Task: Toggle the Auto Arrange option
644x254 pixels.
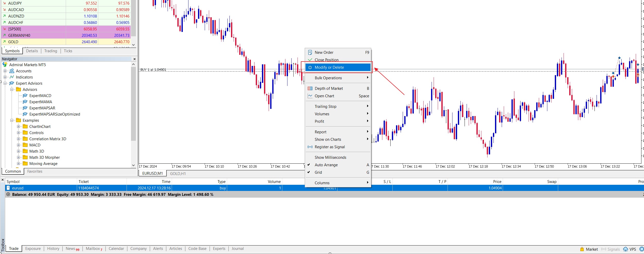Action: coord(338,165)
